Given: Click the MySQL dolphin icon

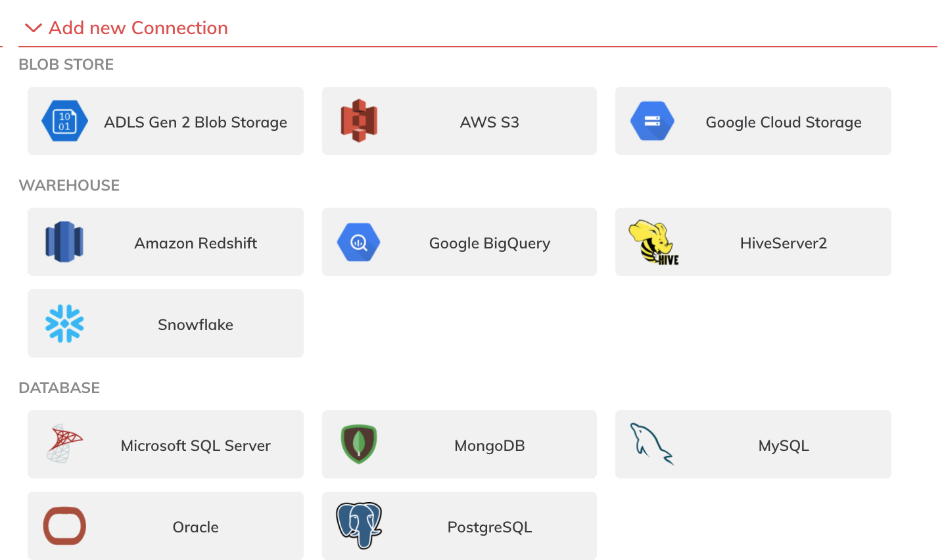Looking at the screenshot, I should click(651, 444).
